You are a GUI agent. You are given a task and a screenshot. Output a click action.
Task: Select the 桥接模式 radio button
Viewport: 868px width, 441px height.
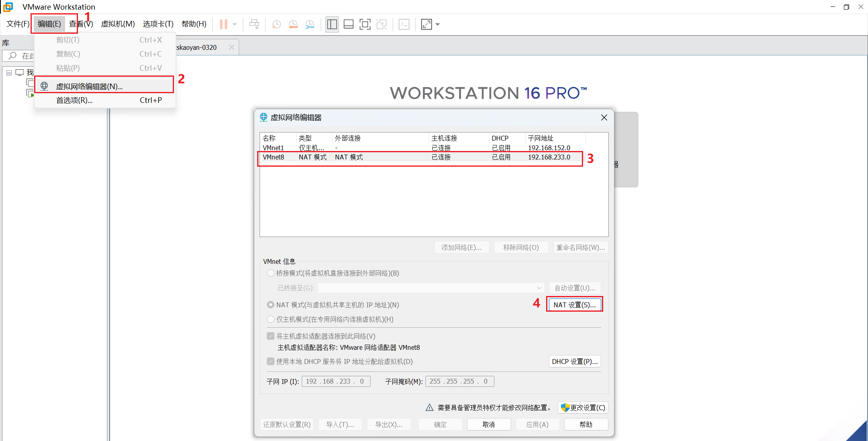(x=270, y=273)
